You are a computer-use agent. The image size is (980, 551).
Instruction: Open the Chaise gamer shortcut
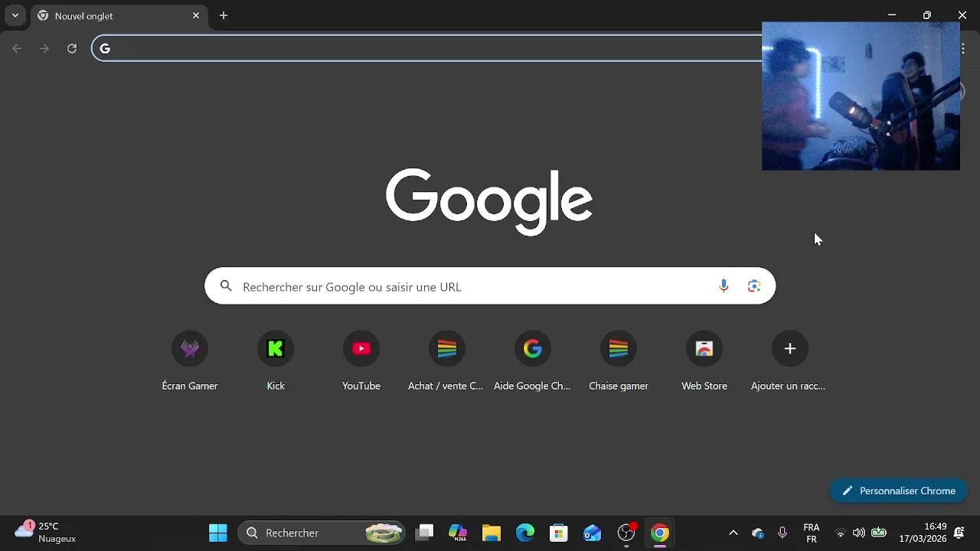pyautogui.click(x=619, y=361)
